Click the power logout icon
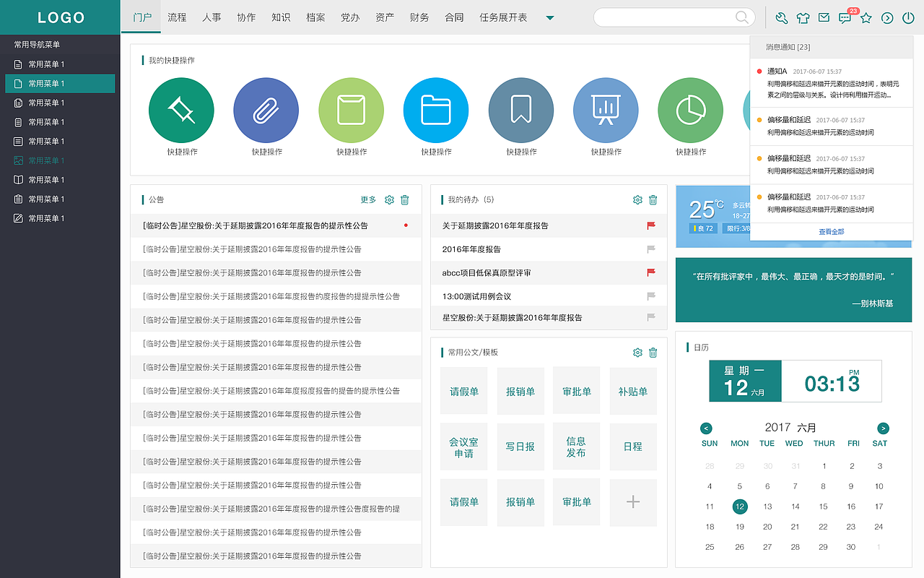 point(908,18)
